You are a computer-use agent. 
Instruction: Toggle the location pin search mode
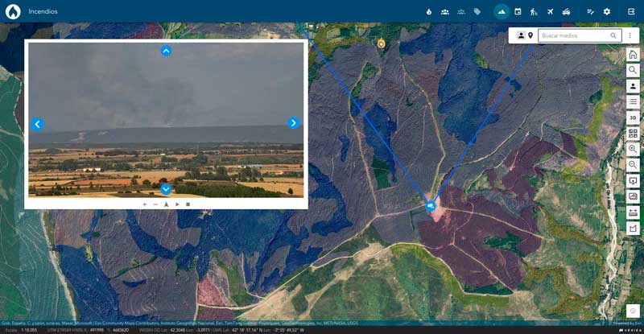coord(530,35)
